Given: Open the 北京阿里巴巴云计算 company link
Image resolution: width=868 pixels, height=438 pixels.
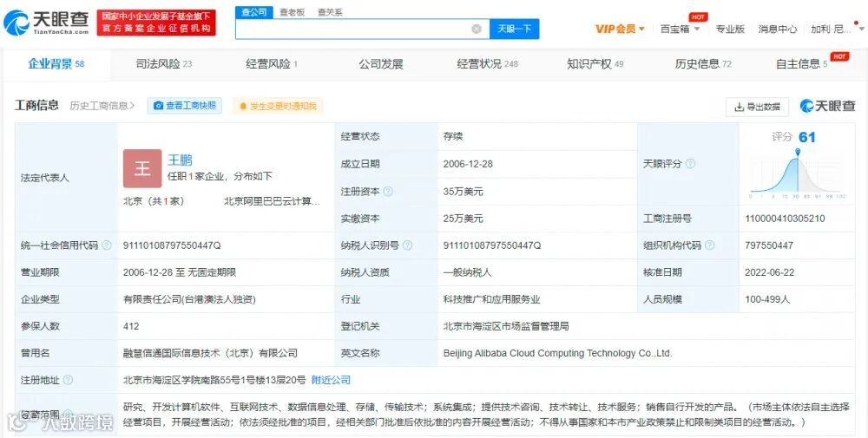Looking at the screenshot, I should pyautogui.click(x=272, y=201).
